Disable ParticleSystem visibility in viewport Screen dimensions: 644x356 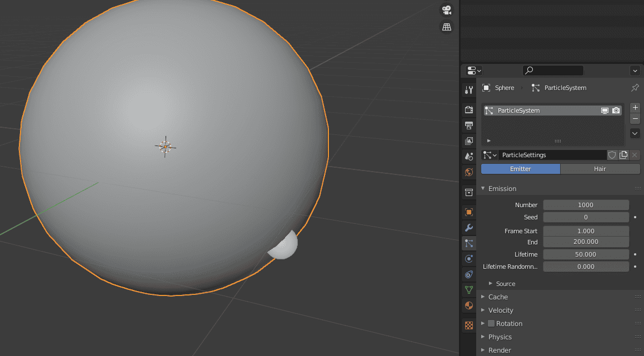pos(605,110)
